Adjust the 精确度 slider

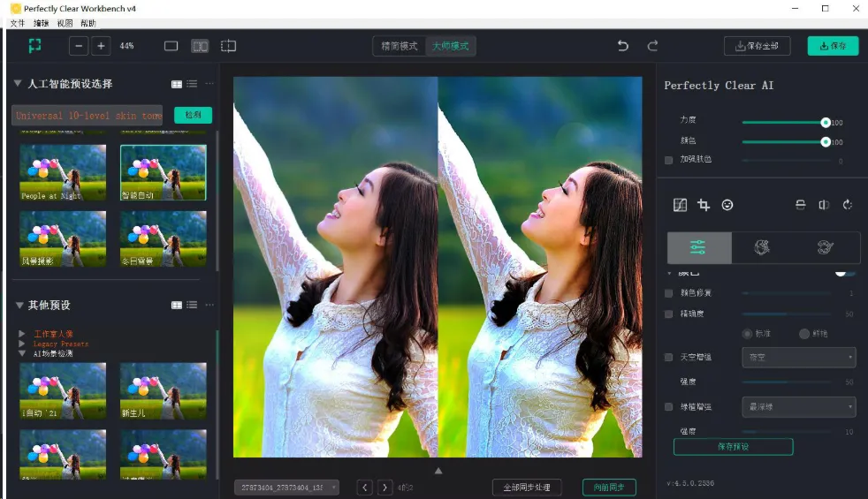pyautogui.click(x=786, y=314)
